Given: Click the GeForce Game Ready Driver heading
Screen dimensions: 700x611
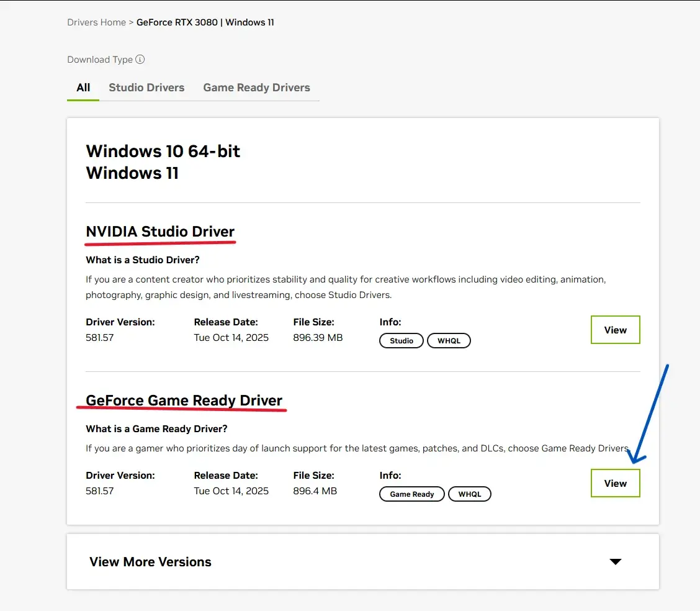Looking at the screenshot, I should tap(184, 400).
